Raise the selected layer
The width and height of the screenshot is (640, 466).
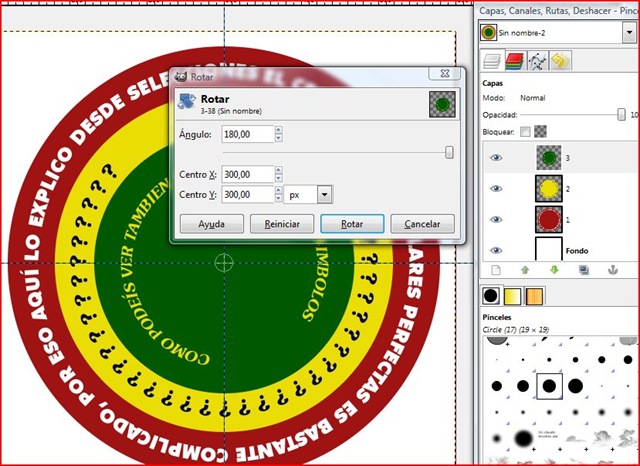525,270
